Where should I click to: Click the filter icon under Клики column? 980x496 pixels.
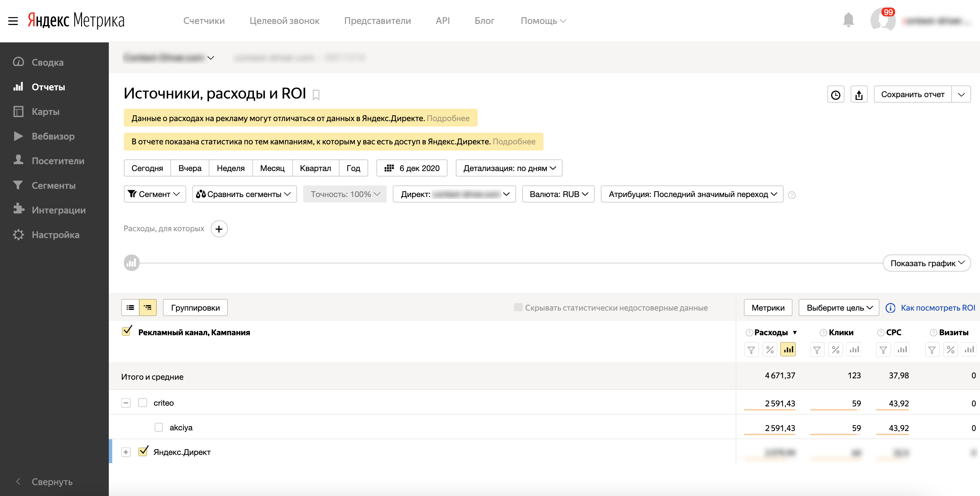[816, 350]
